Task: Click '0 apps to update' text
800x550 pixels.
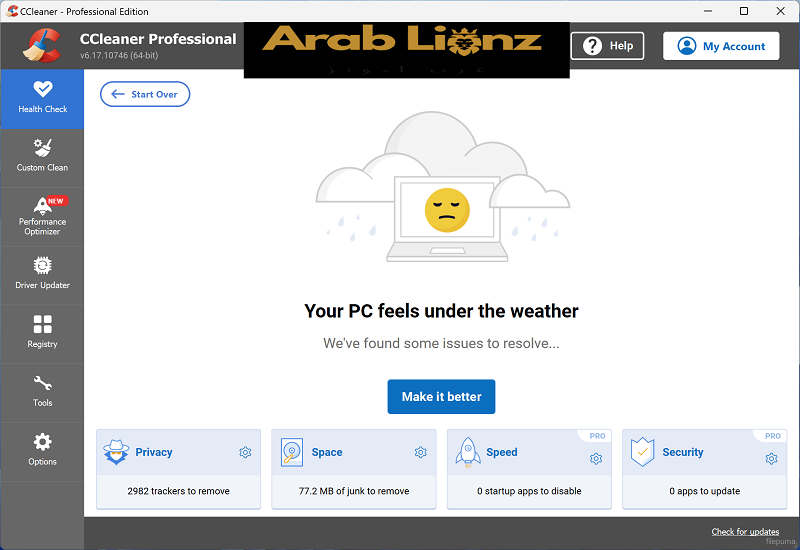Action: click(705, 491)
